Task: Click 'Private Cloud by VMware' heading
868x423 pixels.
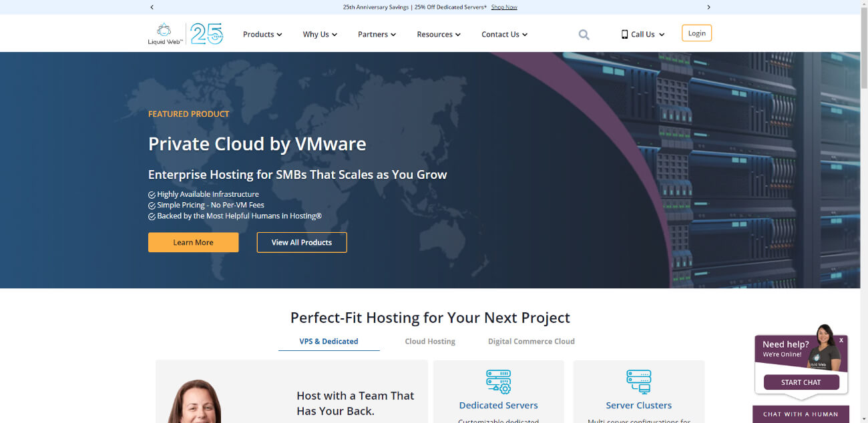Action: pyautogui.click(x=257, y=144)
